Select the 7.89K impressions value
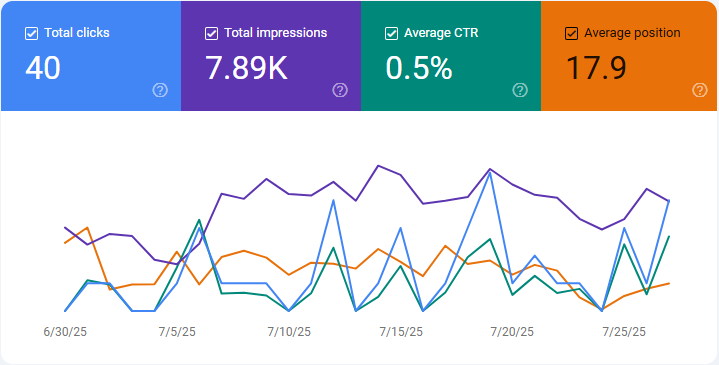719x365 pixels. coord(246,68)
